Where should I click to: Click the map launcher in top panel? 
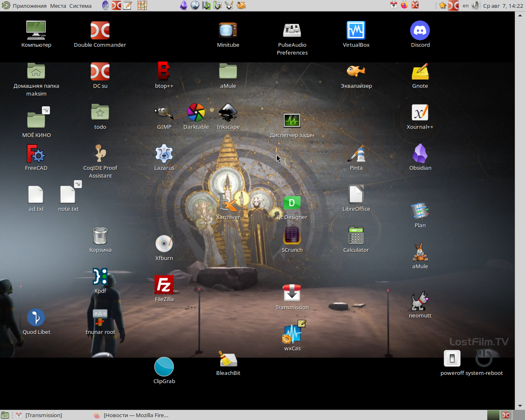[x=142, y=5]
